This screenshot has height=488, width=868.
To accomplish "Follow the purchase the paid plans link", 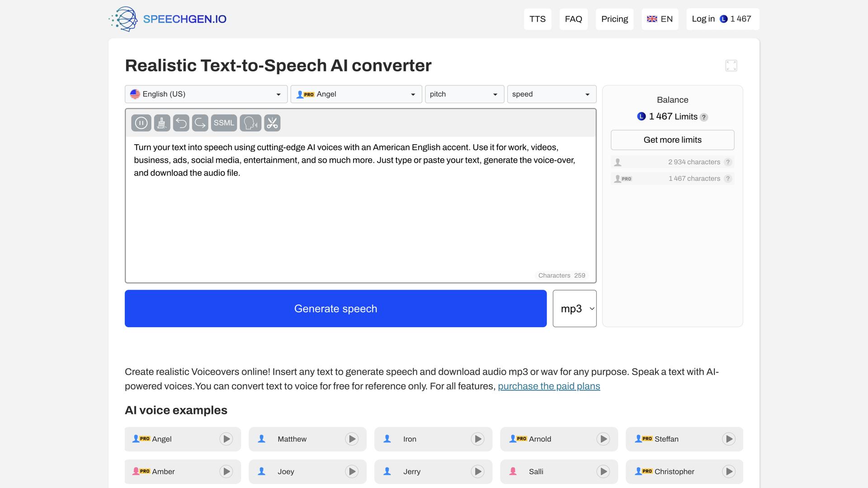I will [548, 386].
